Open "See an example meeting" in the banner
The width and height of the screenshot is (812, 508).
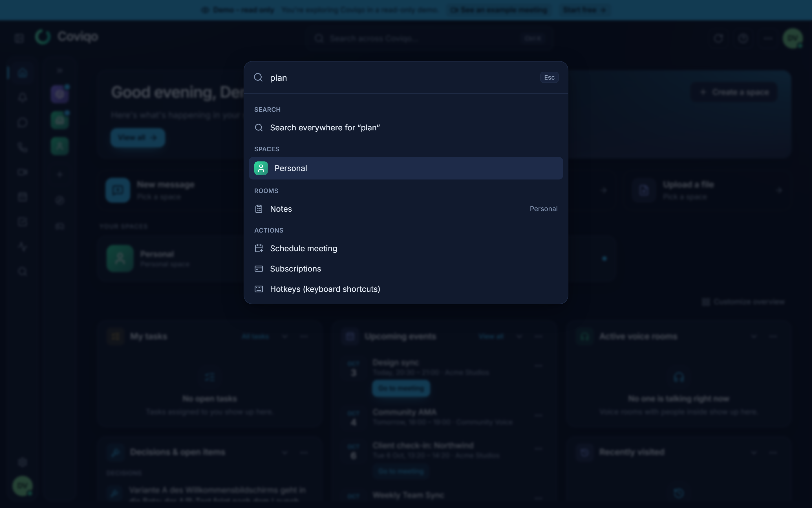point(498,10)
